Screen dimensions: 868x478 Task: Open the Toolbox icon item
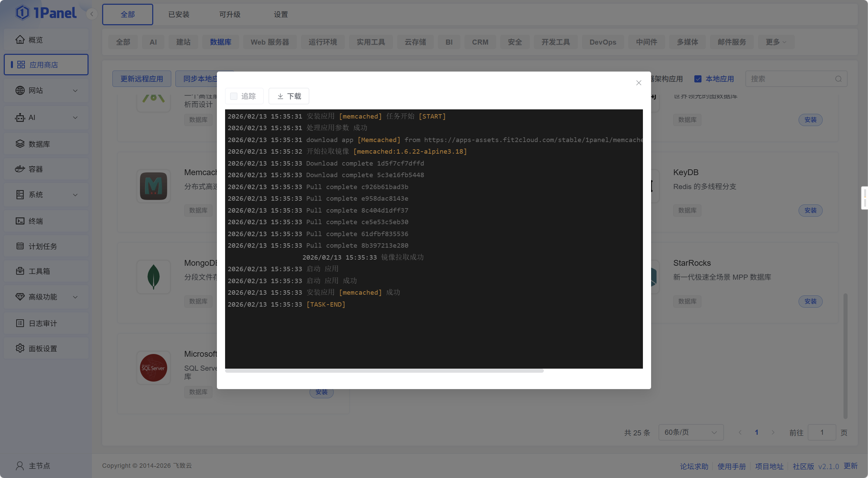(20, 271)
